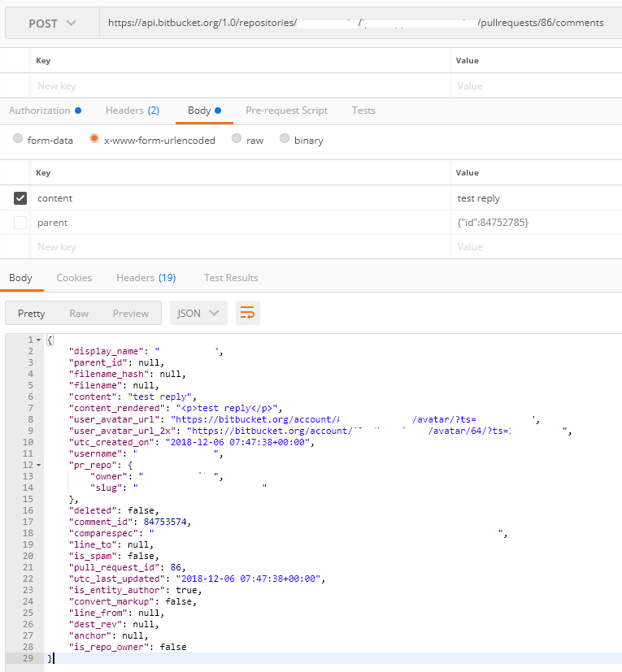This screenshot has height=672, width=622.
Task: Click the "pull_request_id": 86 line
Action: coord(127,567)
